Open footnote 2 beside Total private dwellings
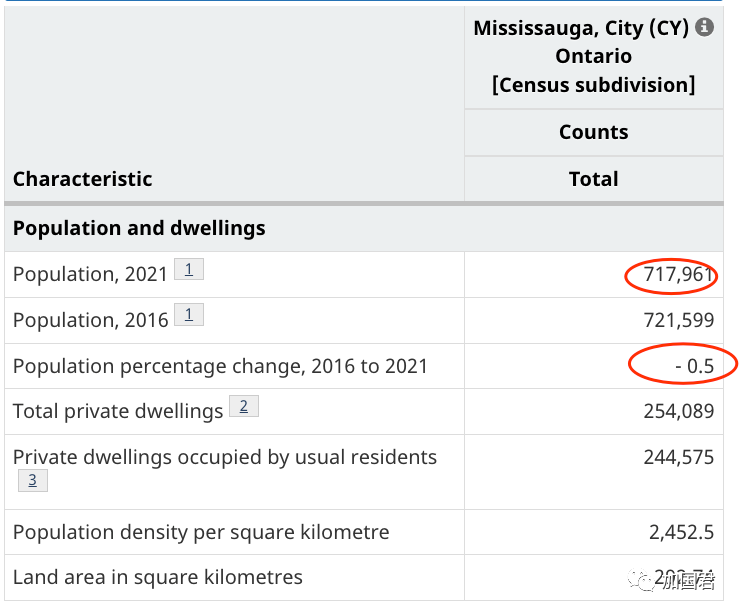Screen dimensions: 739x613 tap(244, 406)
